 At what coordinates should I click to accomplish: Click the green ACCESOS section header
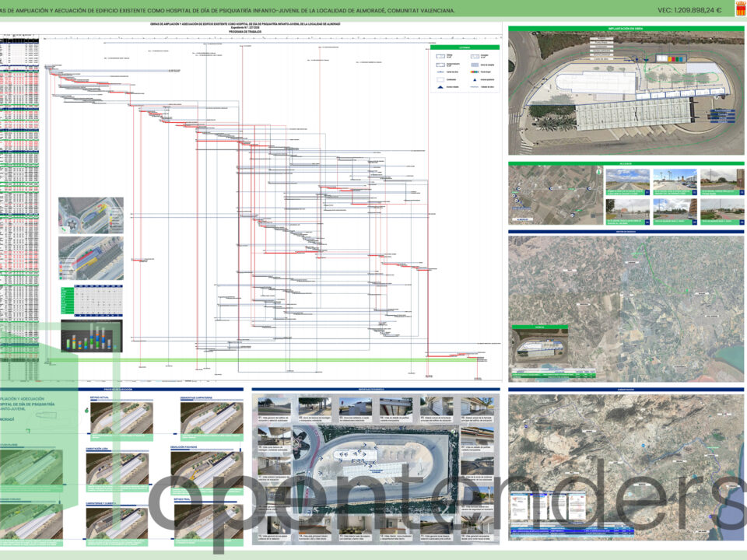[626, 163]
